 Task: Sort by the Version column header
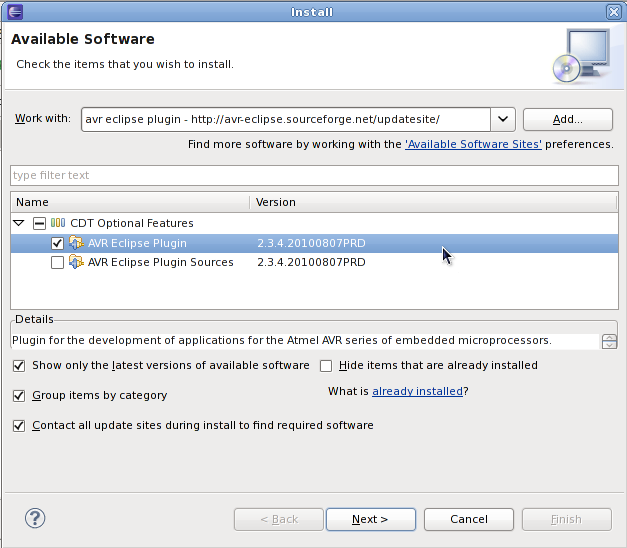click(434, 202)
